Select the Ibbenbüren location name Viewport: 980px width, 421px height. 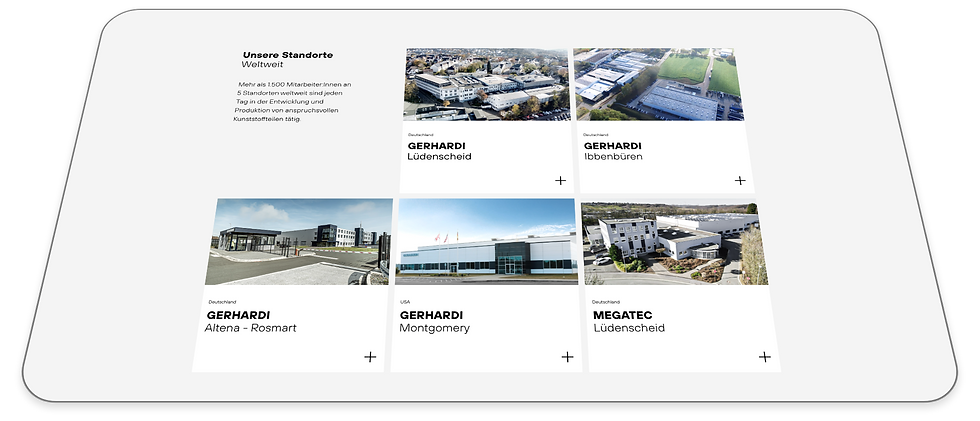(x=613, y=157)
